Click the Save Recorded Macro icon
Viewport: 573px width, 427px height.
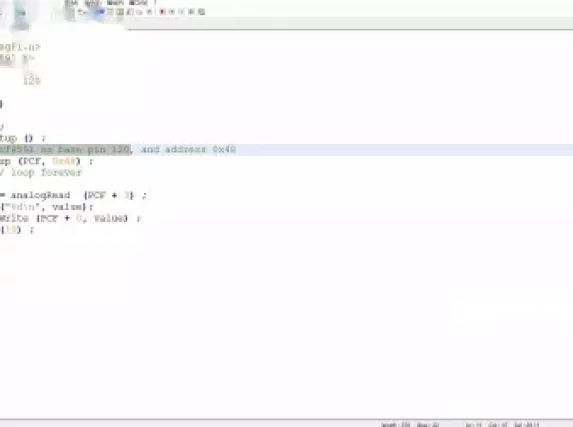tap(201, 12)
